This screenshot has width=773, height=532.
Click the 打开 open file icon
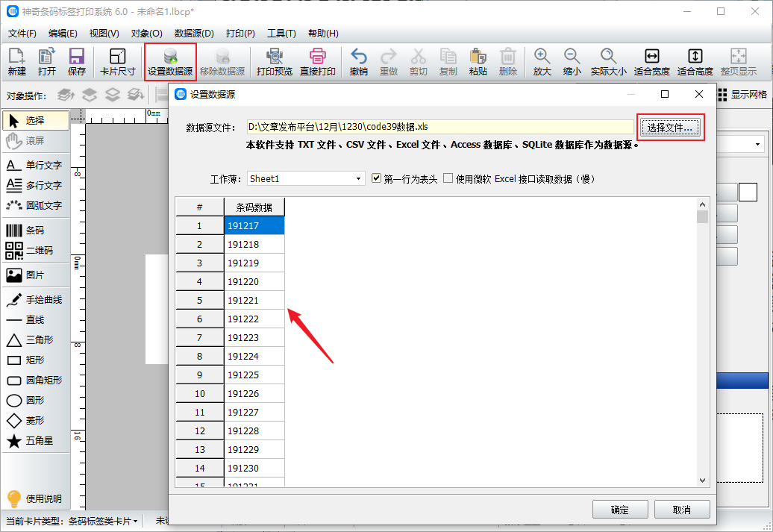[x=47, y=62]
